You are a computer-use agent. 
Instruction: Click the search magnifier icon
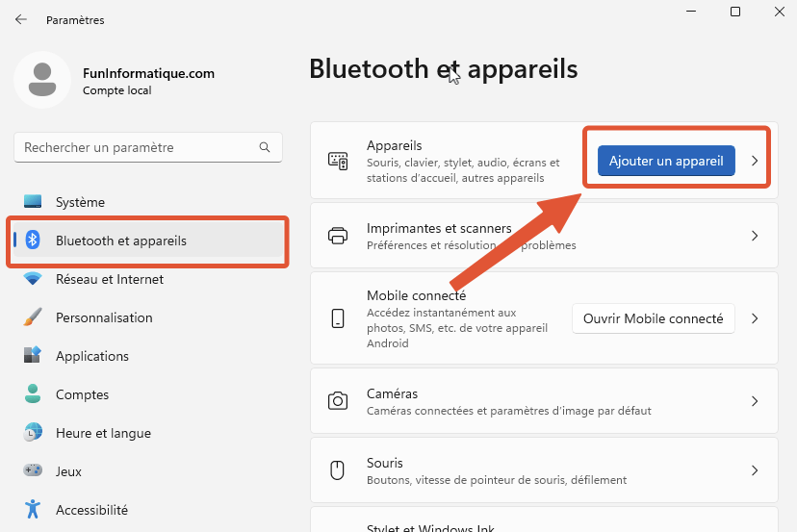(265, 148)
